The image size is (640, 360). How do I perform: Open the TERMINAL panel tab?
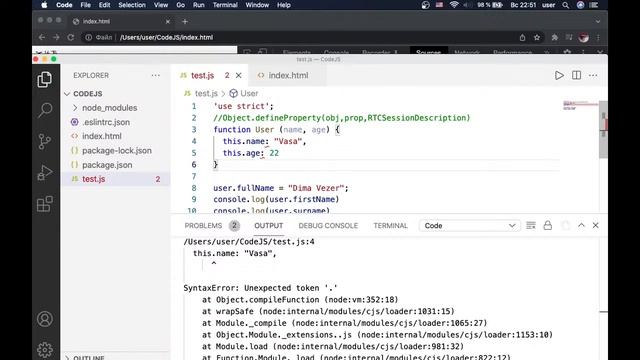point(390,226)
